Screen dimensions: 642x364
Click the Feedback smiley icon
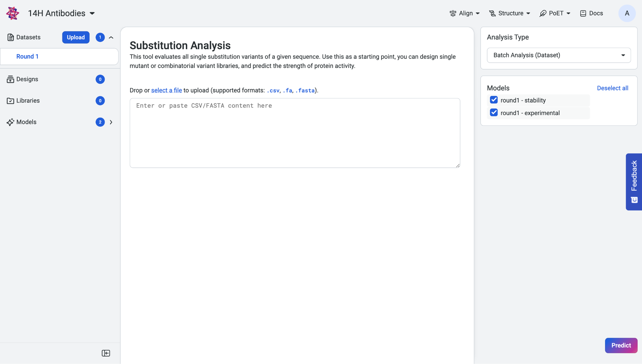point(634,200)
